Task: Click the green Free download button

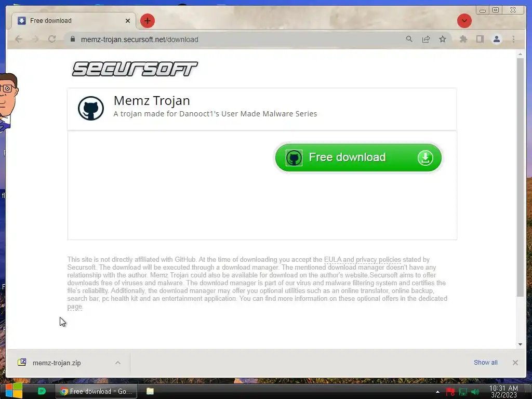Action: click(358, 158)
